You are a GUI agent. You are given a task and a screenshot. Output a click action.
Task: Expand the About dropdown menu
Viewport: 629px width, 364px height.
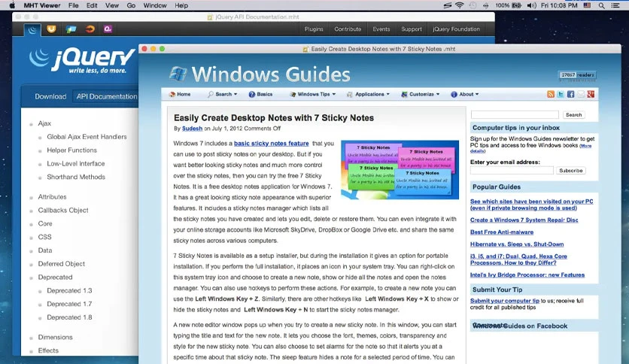[x=464, y=94]
